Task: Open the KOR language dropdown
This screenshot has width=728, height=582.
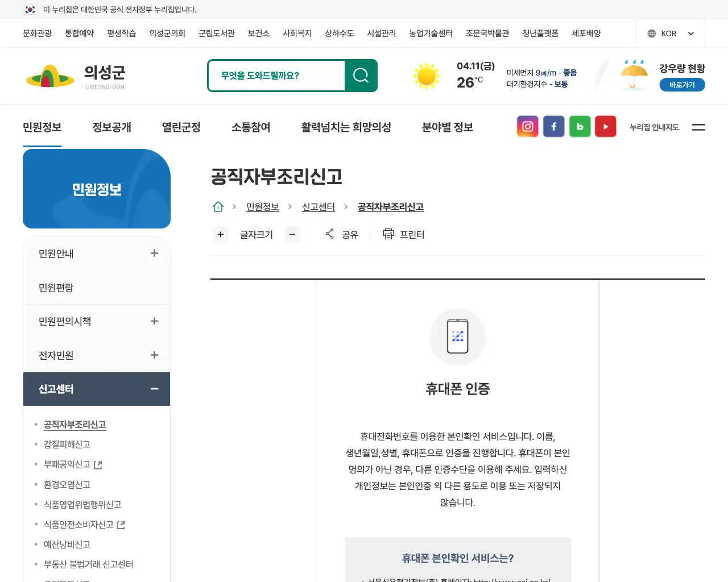Action: [670, 33]
